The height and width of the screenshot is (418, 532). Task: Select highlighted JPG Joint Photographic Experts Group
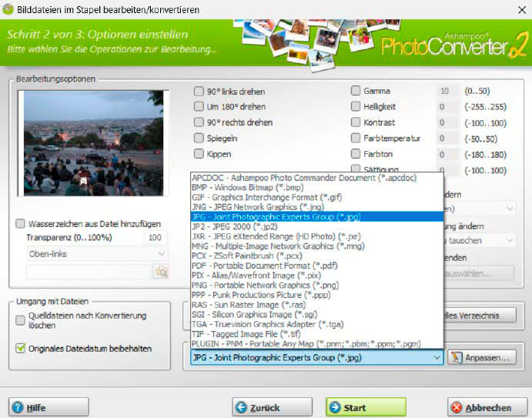click(x=317, y=217)
